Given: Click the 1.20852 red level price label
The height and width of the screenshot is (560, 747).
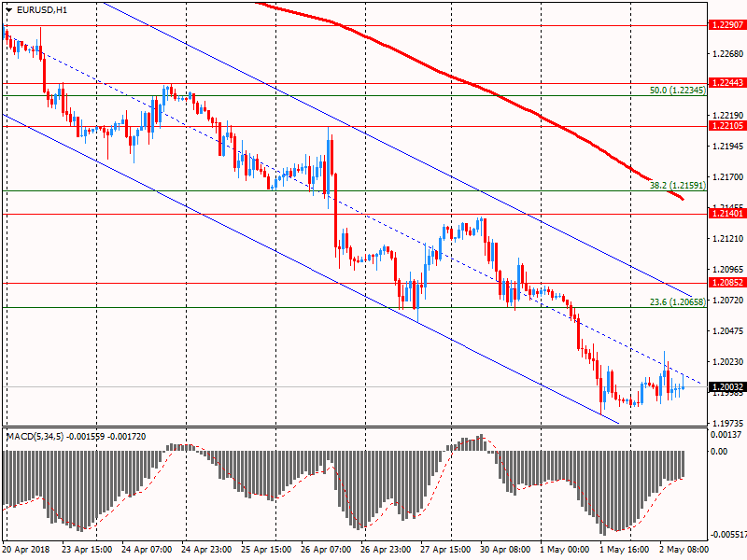Looking at the screenshot, I should (x=727, y=283).
